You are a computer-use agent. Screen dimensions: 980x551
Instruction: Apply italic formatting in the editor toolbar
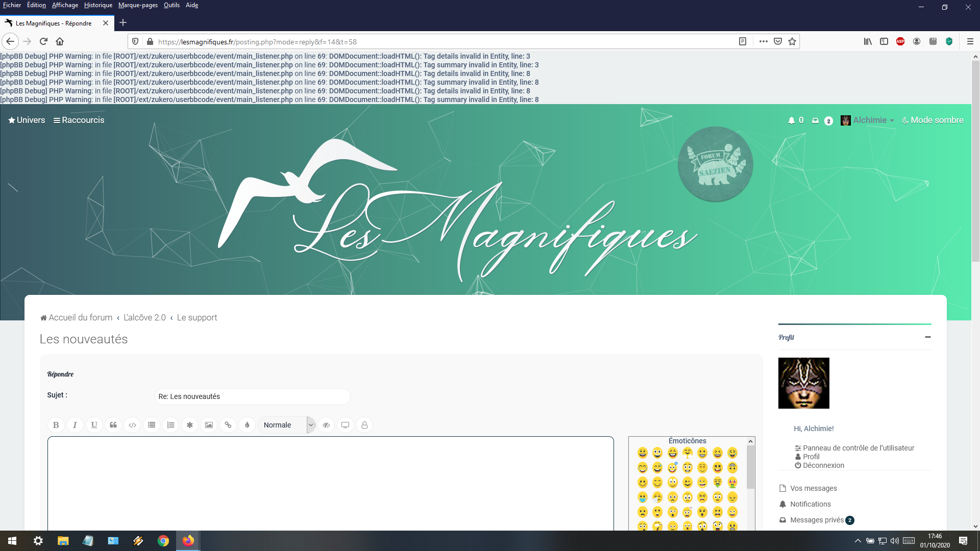pyautogui.click(x=75, y=425)
